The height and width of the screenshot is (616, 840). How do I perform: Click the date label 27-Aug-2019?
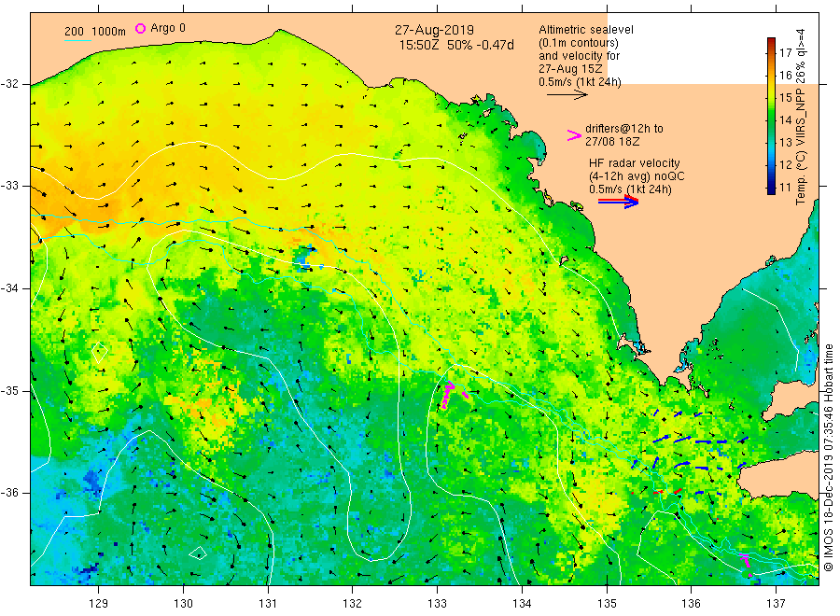(434, 30)
